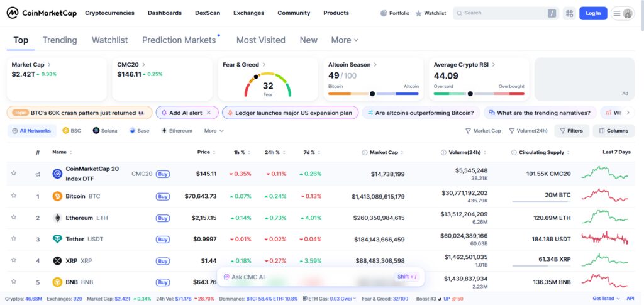The height and width of the screenshot is (305, 644).
Task: Open Cryptocurrencies menu
Action: click(x=109, y=13)
